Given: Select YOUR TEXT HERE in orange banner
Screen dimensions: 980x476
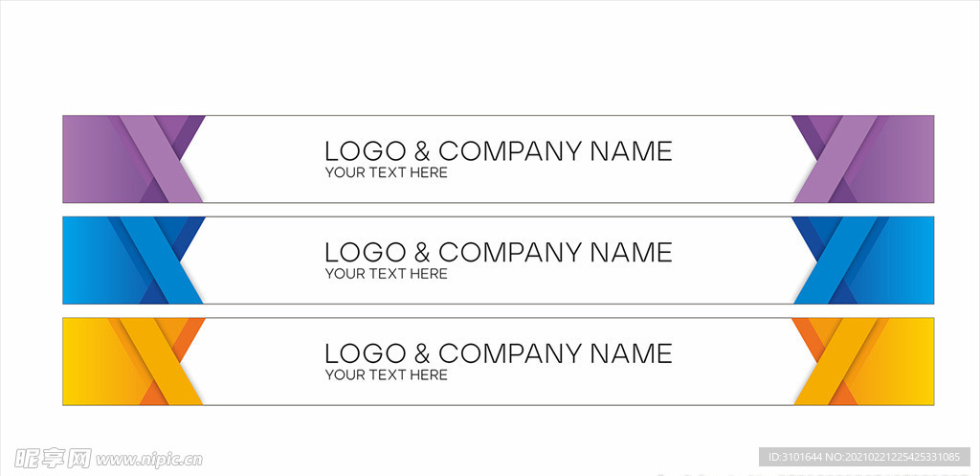Looking at the screenshot, I should (387, 375).
